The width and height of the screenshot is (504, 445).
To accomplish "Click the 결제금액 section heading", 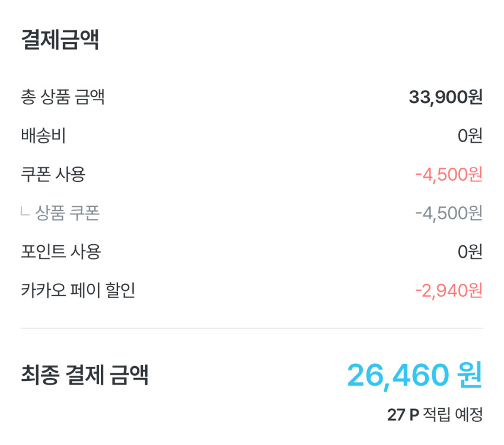I will tap(60, 40).
